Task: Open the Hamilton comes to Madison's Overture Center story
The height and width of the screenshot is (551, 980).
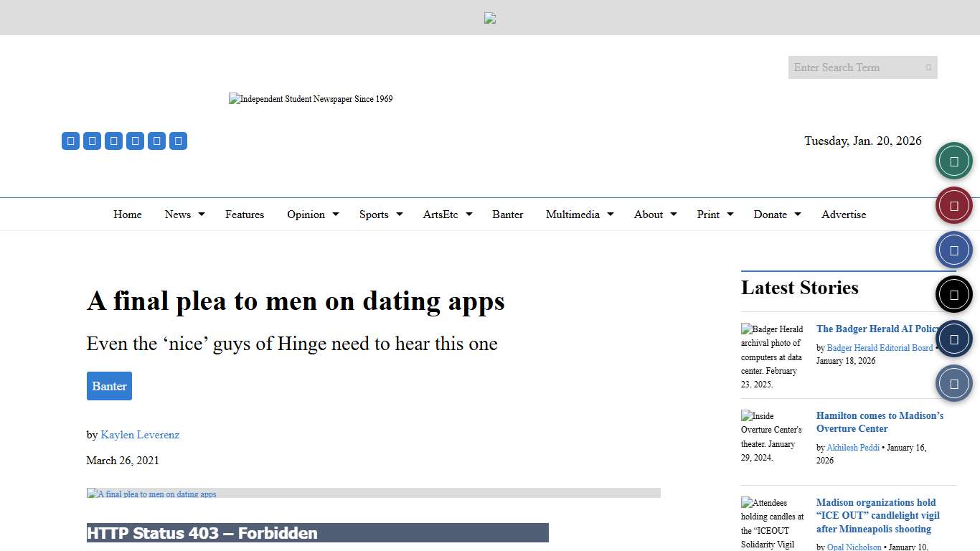Action: pyautogui.click(x=880, y=422)
